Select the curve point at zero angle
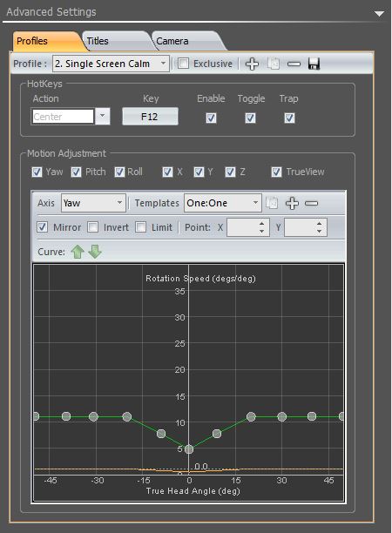Viewport: 392px width, 533px height. pos(189,449)
